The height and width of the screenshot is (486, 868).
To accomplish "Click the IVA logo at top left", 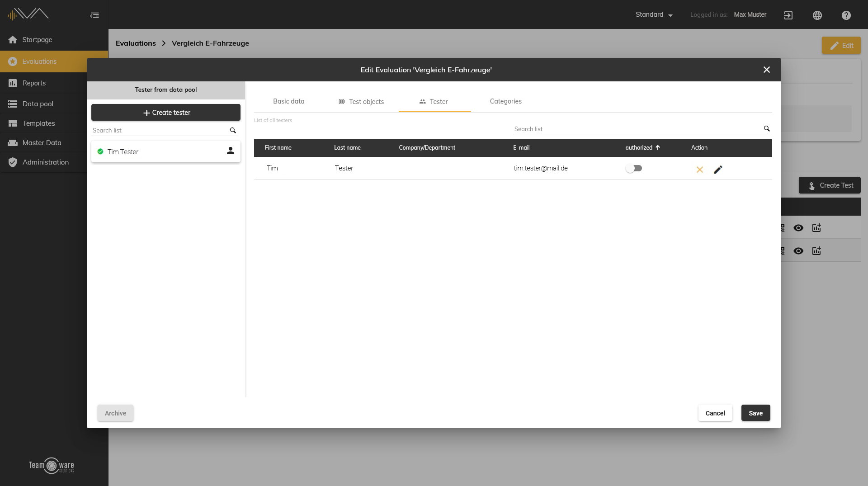I will 28,14.
